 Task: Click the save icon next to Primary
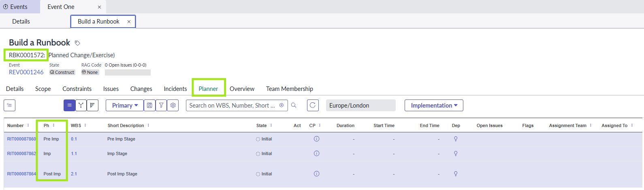(x=149, y=106)
